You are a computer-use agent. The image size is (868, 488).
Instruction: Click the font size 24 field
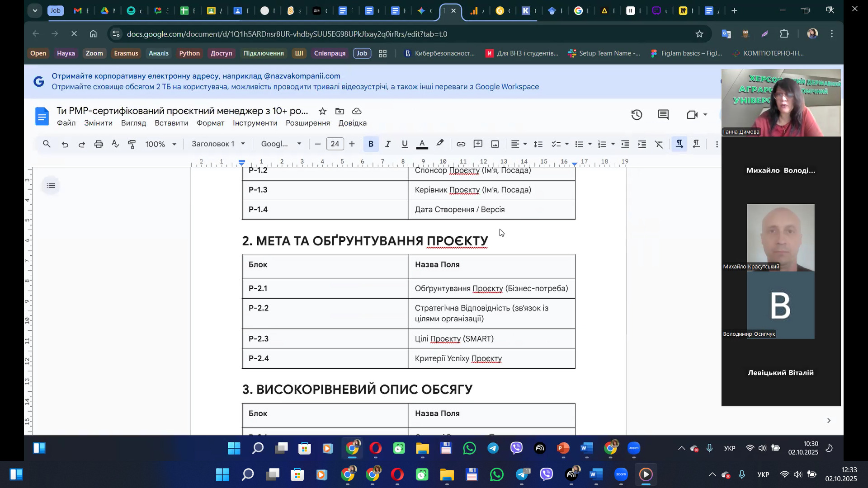coord(335,144)
